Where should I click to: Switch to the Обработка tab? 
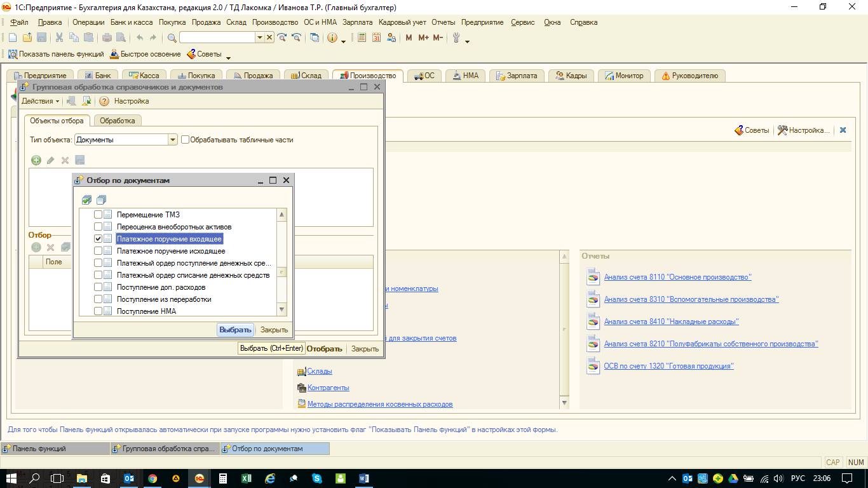pyautogui.click(x=118, y=121)
